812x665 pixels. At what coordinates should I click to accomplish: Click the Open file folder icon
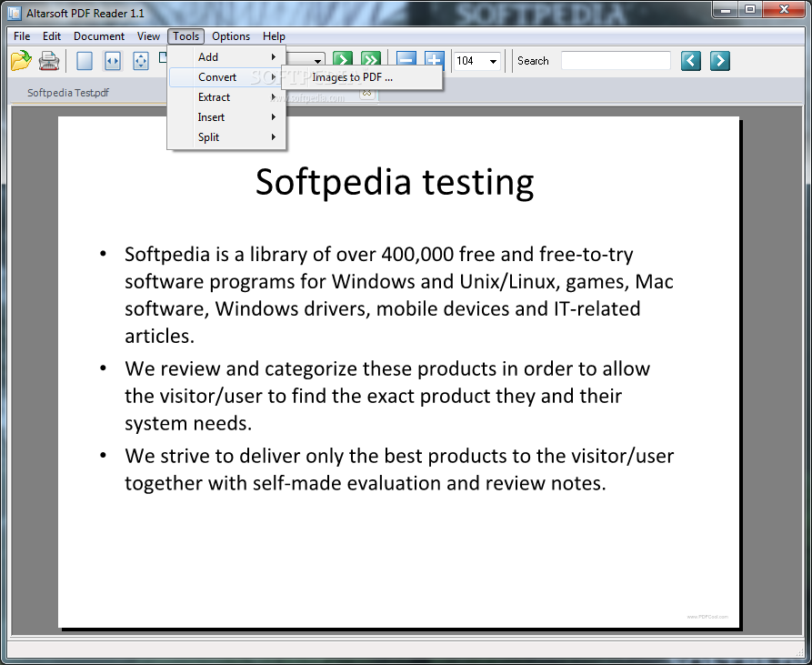point(21,61)
